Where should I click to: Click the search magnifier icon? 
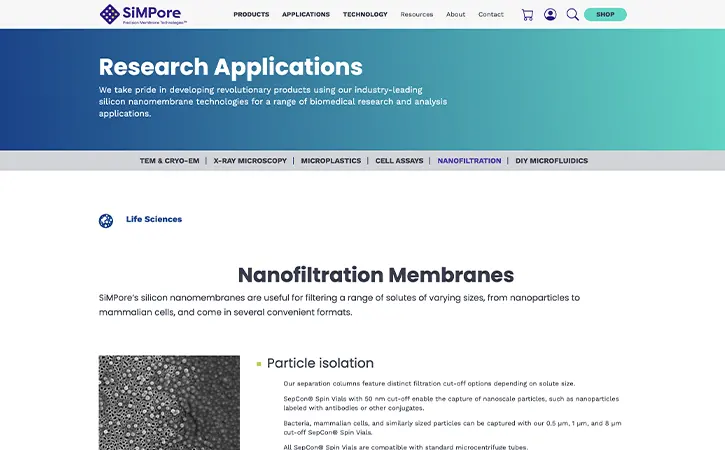[x=572, y=15]
